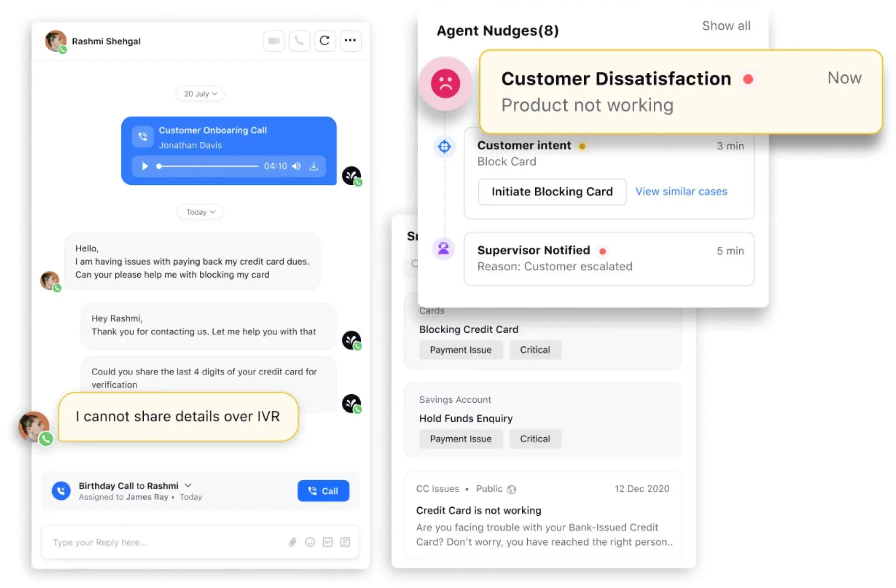Image resolution: width=896 pixels, height=588 pixels.
Task: Open the Birthday Call to Rashmi dropdown
Action: pyautogui.click(x=189, y=485)
